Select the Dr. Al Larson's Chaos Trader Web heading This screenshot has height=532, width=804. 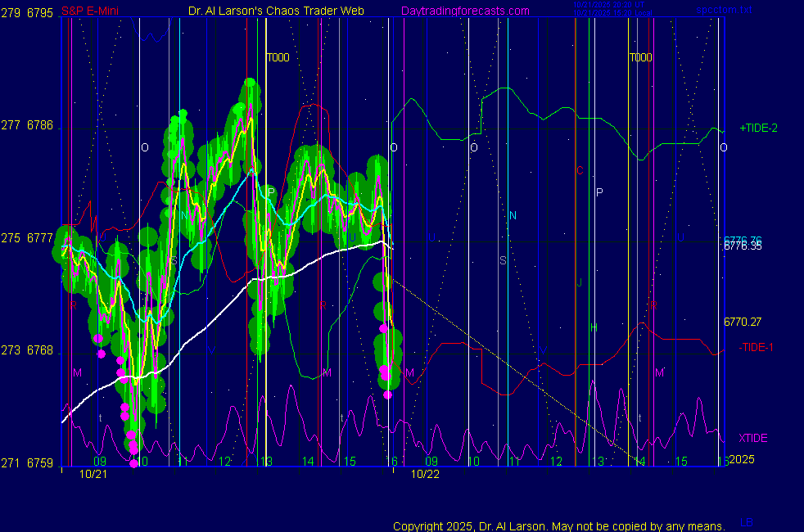pyautogui.click(x=264, y=11)
